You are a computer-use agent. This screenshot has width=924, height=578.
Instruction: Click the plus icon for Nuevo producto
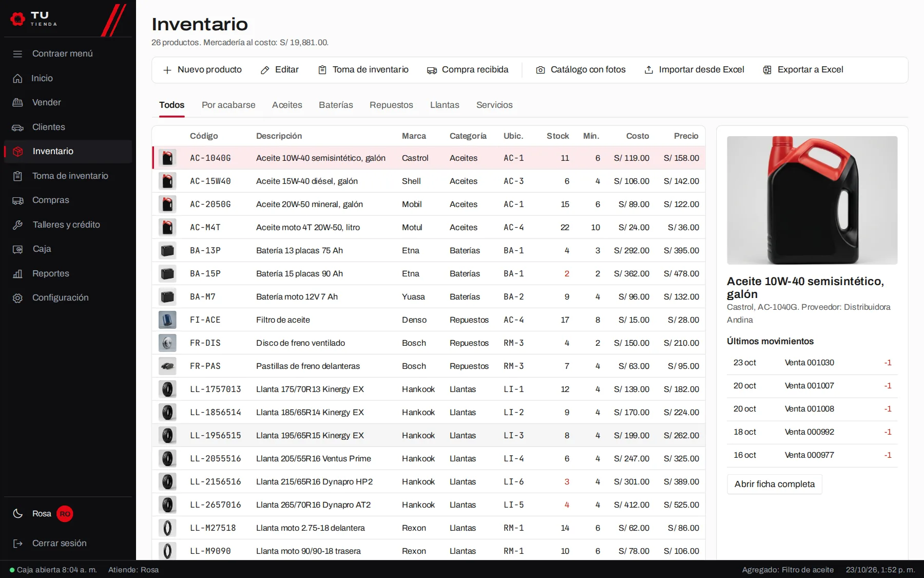pos(167,70)
